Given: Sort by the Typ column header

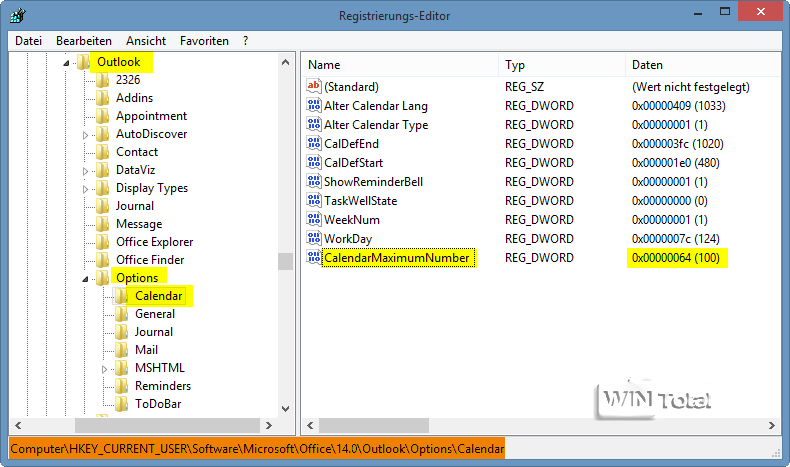Looking at the screenshot, I should (x=562, y=65).
